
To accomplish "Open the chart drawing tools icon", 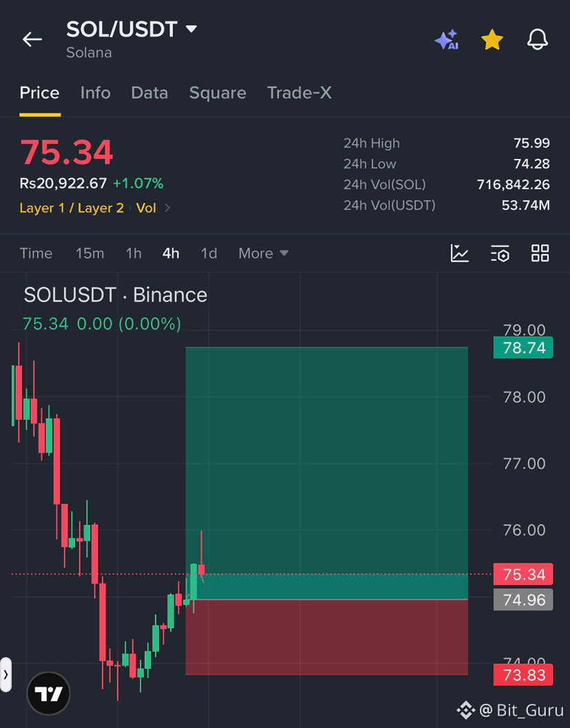I will coord(459,253).
